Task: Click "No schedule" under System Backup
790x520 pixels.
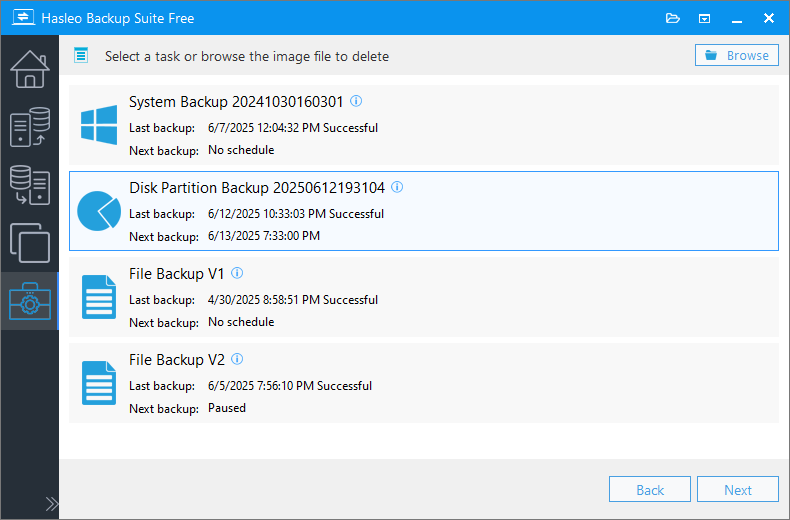Action: point(241,150)
